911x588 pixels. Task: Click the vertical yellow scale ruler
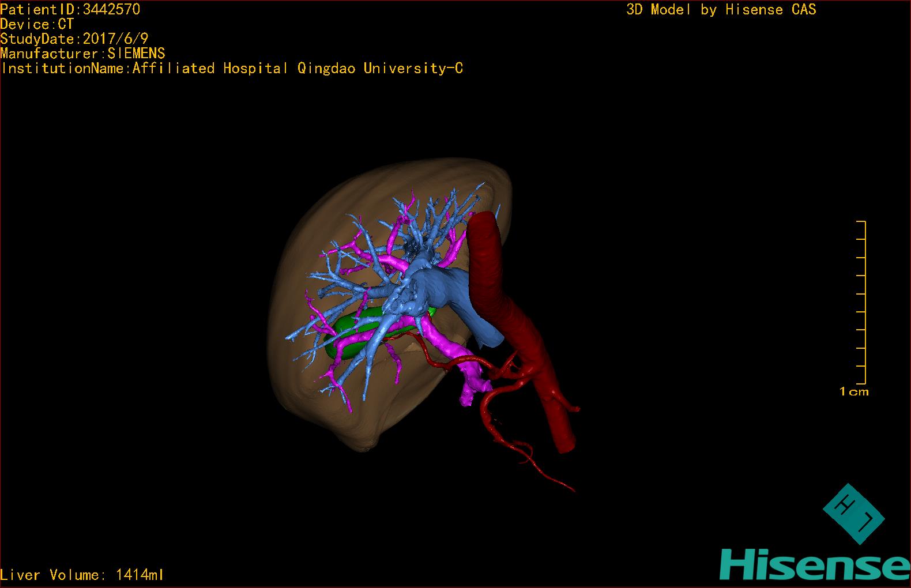[861, 303]
